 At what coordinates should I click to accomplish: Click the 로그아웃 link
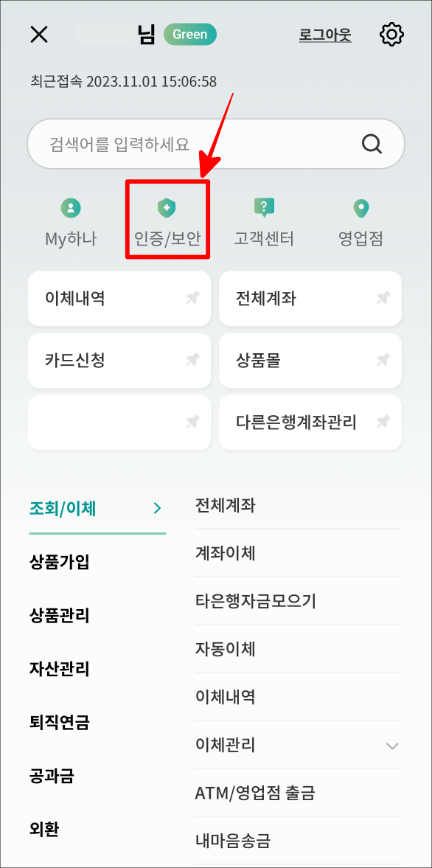324,34
